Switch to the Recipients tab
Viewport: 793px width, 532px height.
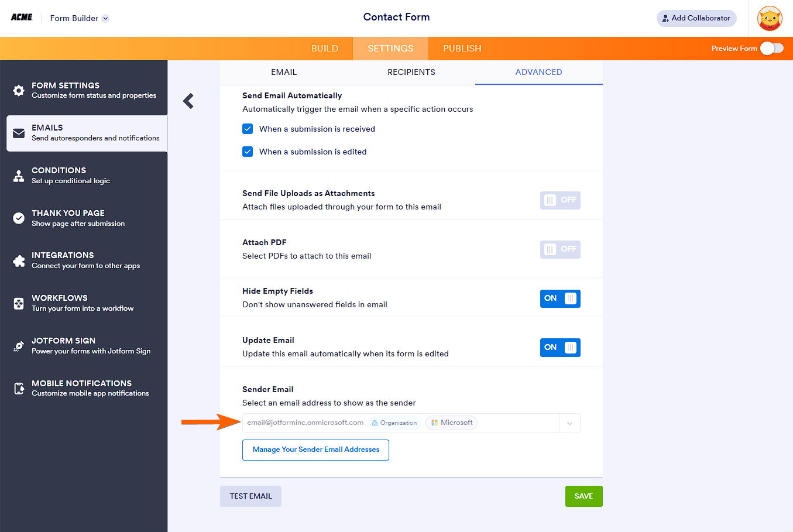pos(411,72)
